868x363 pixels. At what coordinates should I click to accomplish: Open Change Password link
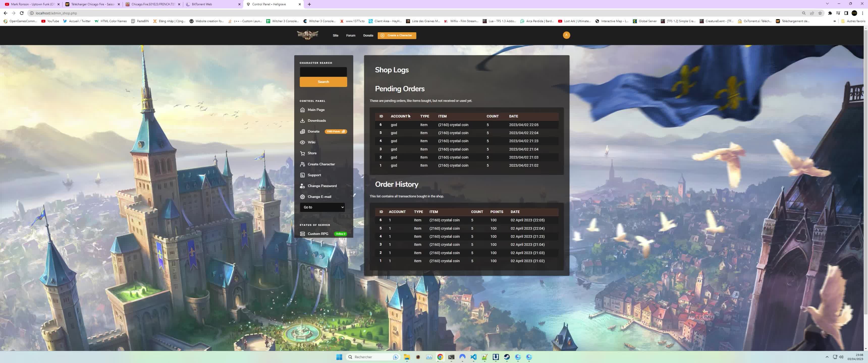[322, 186]
